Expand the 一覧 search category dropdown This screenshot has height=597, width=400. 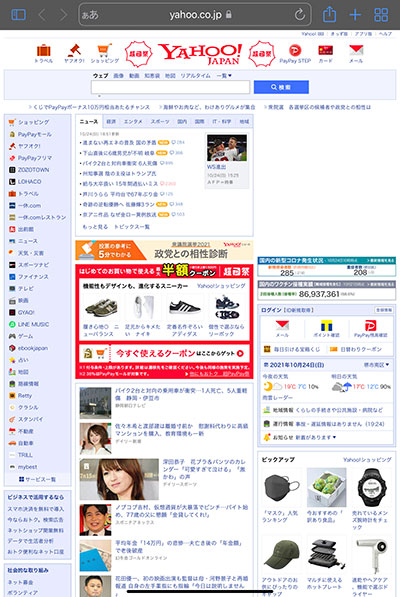click(224, 76)
